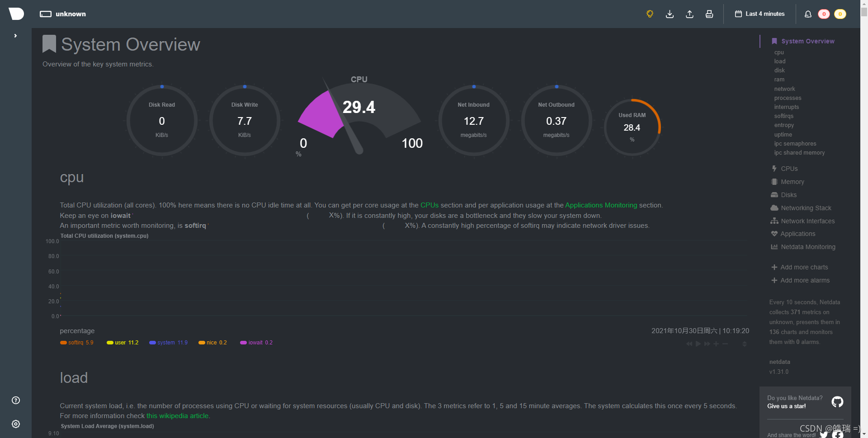Click the GitHub star icon

[x=837, y=402]
